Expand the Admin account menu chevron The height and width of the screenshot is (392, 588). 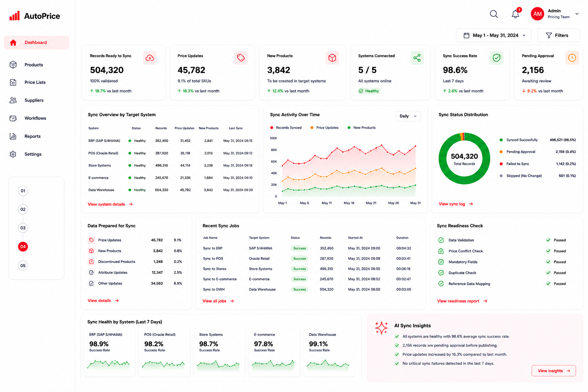pos(577,14)
